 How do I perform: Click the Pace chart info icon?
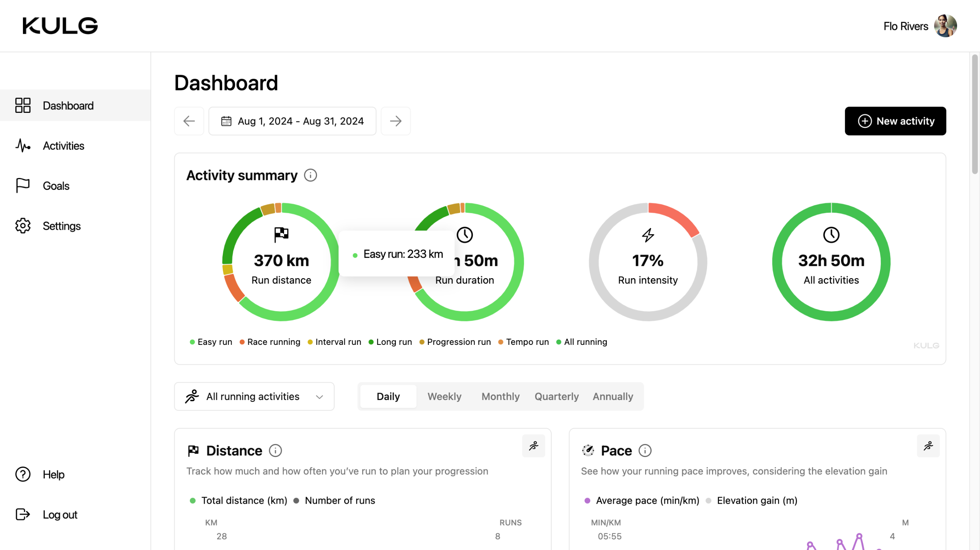coord(645,450)
